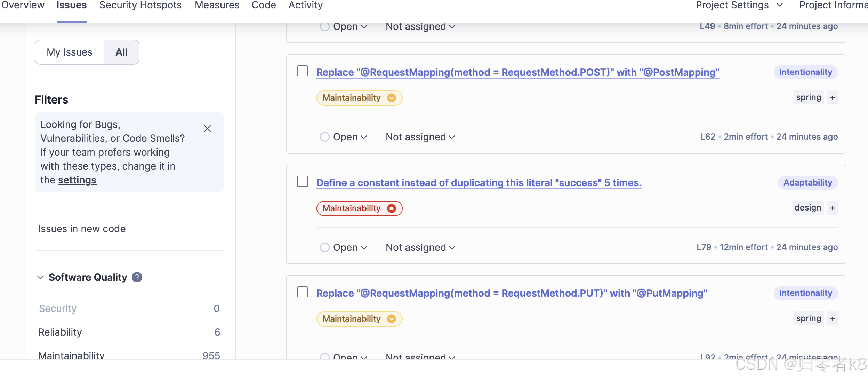The image size is (868, 378).
Task: Open the settings link in the info box
Action: (77, 180)
